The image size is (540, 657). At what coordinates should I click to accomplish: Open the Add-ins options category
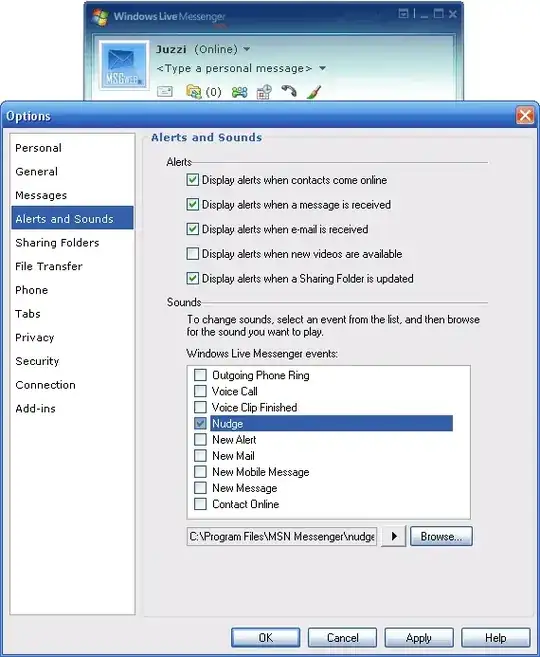tap(72, 408)
